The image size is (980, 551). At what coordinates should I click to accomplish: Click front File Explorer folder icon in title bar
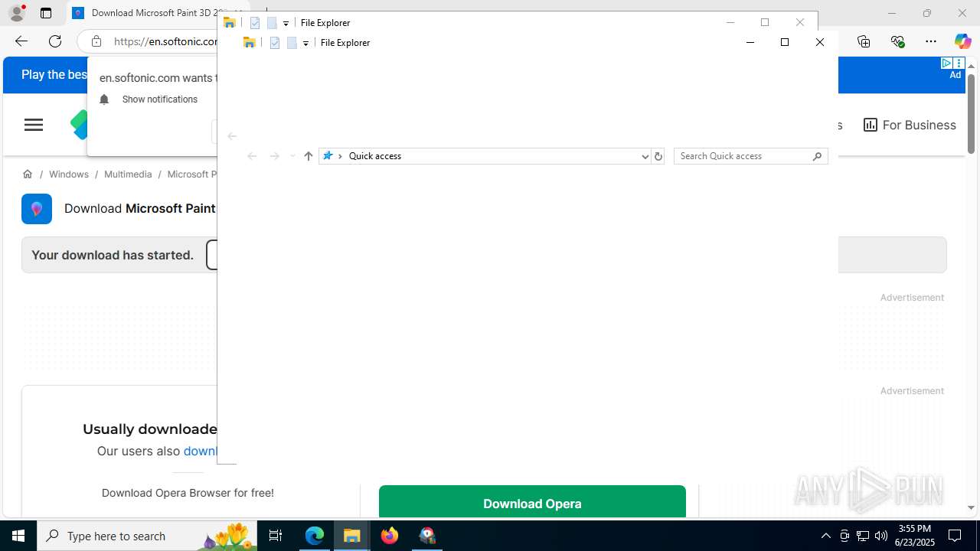click(x=249, y=43)
